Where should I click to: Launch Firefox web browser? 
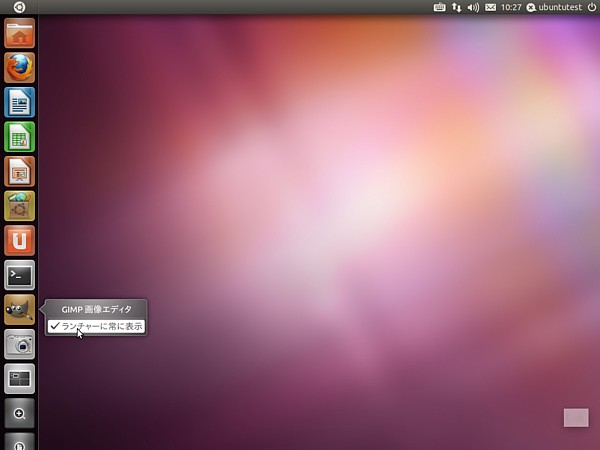tap(20, 68)
